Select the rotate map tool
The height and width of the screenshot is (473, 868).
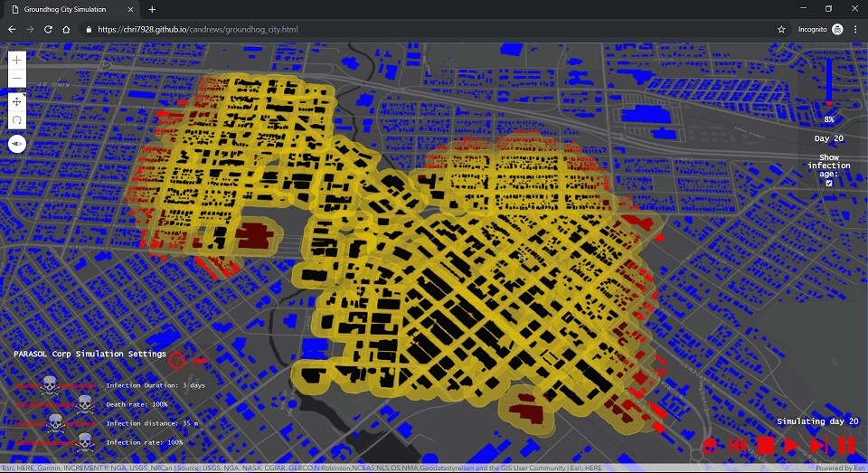click(x=16, y=119)
